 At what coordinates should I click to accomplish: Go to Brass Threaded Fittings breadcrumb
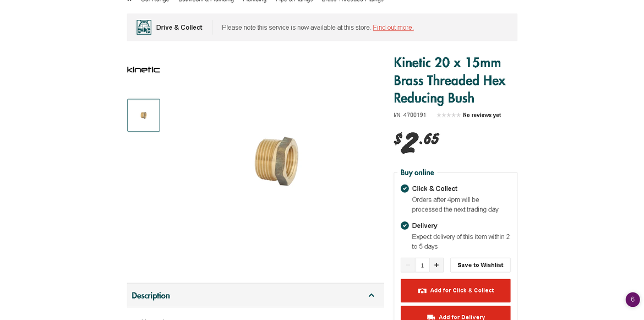coord(352,1)
